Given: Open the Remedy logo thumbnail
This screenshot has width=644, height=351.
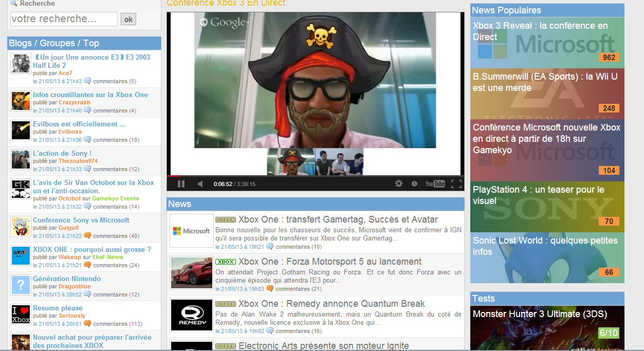Looking at the screenshot, I should (x=191, y=315).
